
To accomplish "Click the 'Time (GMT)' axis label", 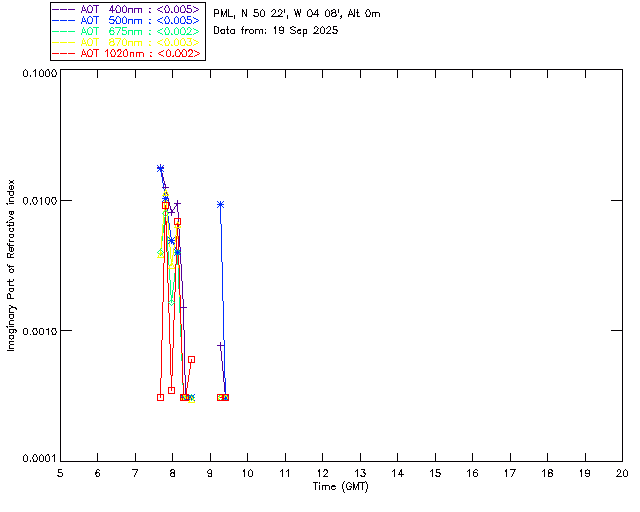I will 341,486.
